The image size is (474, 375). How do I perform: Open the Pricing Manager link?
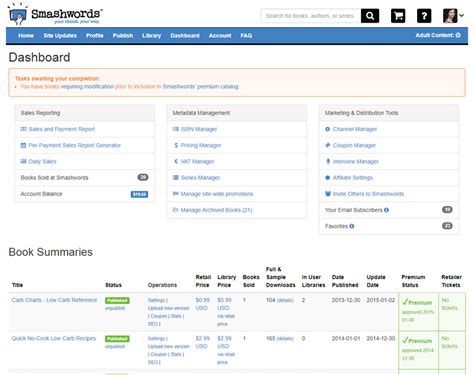[x=201, y=145]
